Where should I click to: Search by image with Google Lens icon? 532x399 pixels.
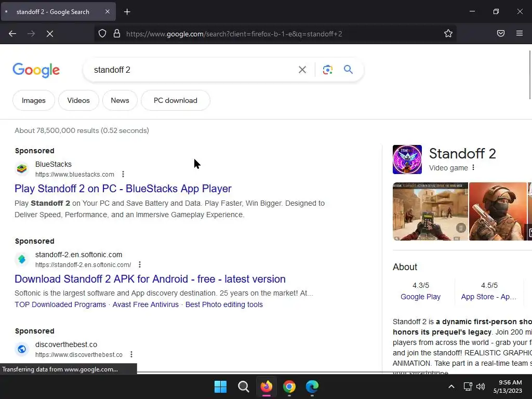click(x=327, y=70)
